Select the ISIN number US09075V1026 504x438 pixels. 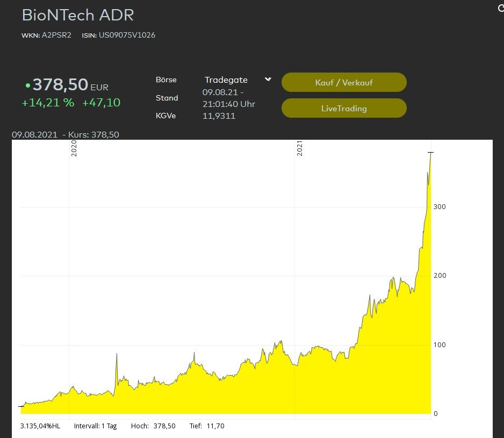127,35
